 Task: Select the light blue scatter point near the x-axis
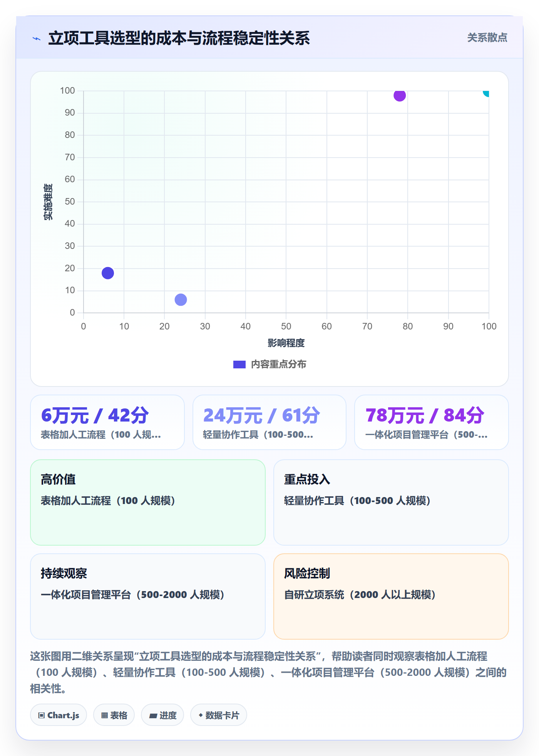(181, 300)
